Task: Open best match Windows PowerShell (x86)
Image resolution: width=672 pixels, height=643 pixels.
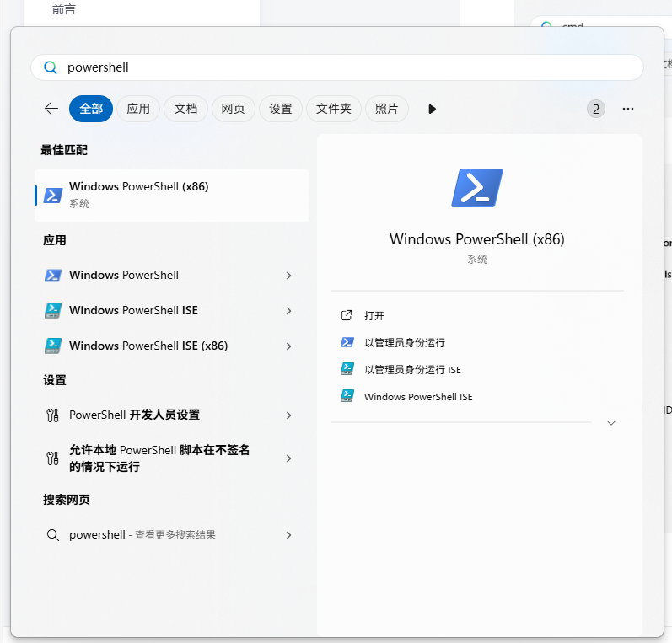Action: click(171, 196)
